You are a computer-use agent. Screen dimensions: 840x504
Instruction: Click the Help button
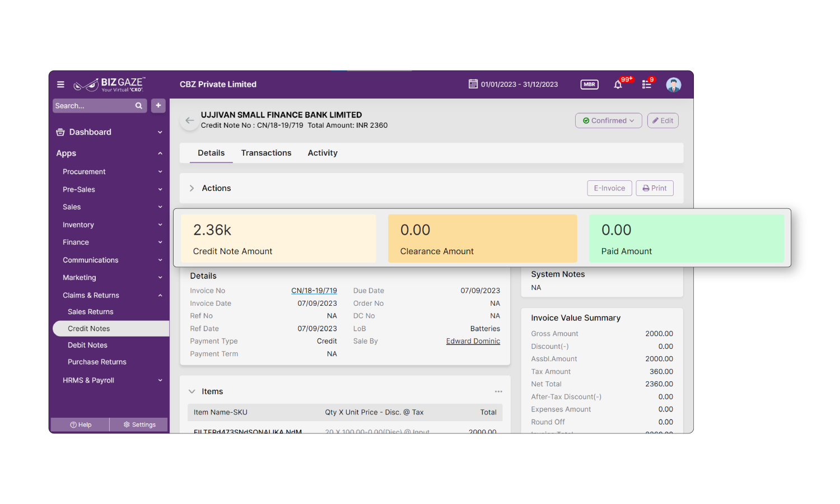(x=80, y=424)
